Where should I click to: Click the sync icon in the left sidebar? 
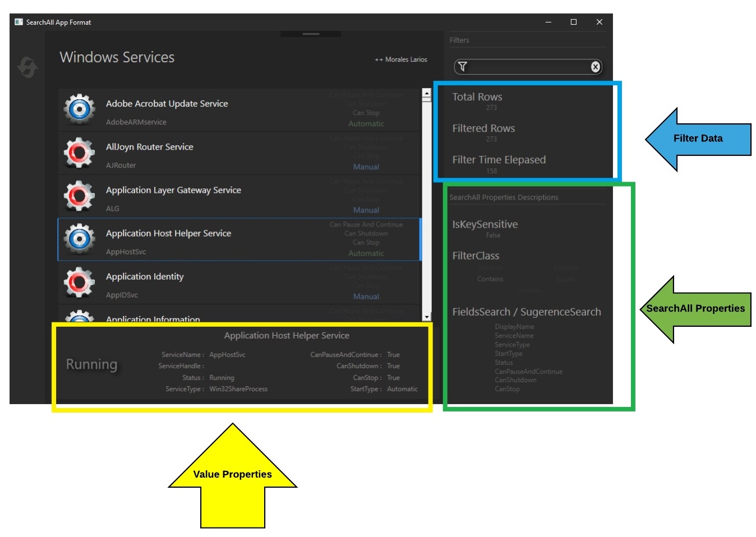[x=26, y=67]
